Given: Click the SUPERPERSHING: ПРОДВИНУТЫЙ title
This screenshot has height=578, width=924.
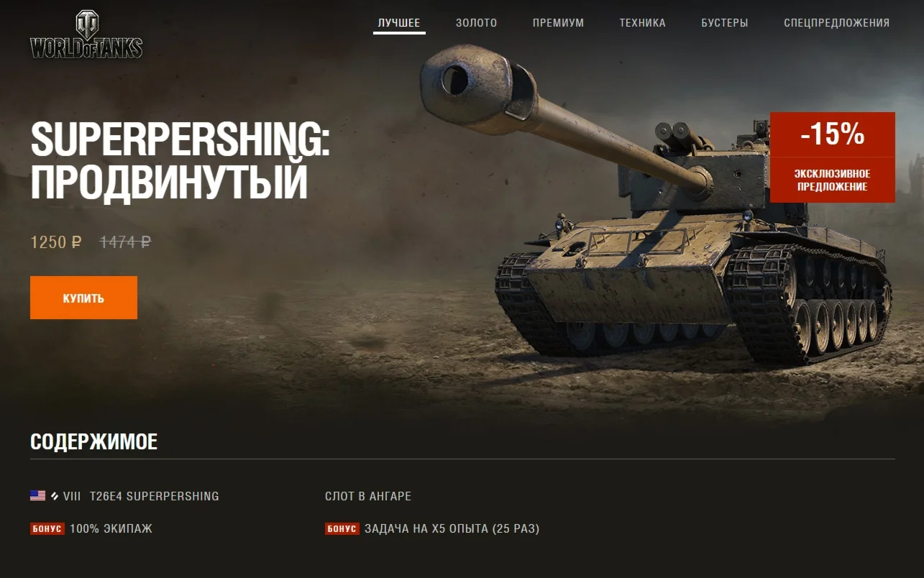Looking at the screenshot, I should tap(180, 161).
